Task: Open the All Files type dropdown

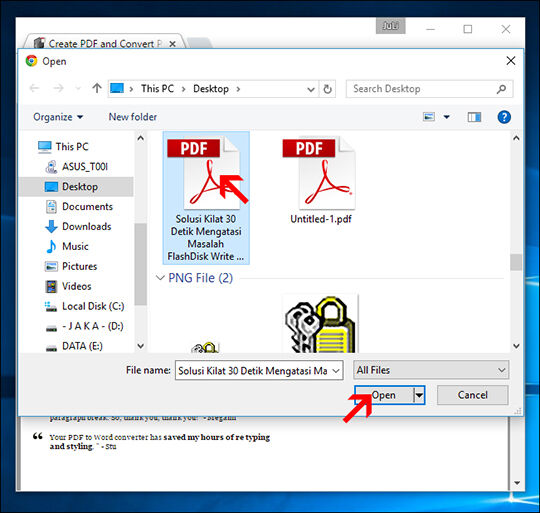Action: [431, 370]
